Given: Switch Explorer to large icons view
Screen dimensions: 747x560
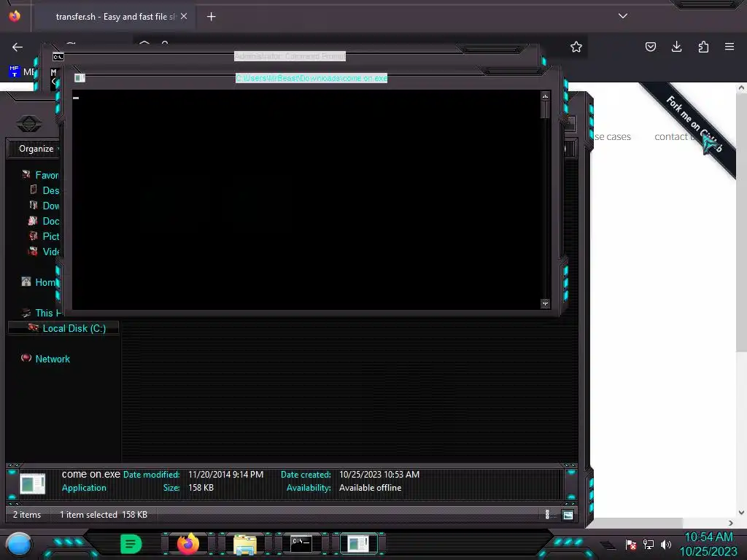Looking at the screenshot, I should [x=568, y=515].
